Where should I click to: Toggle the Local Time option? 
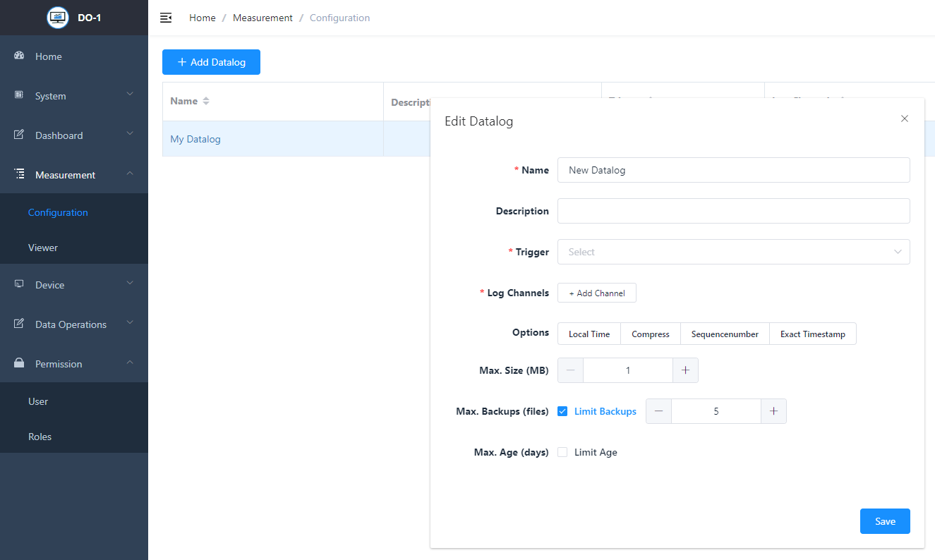coord(589,334)
